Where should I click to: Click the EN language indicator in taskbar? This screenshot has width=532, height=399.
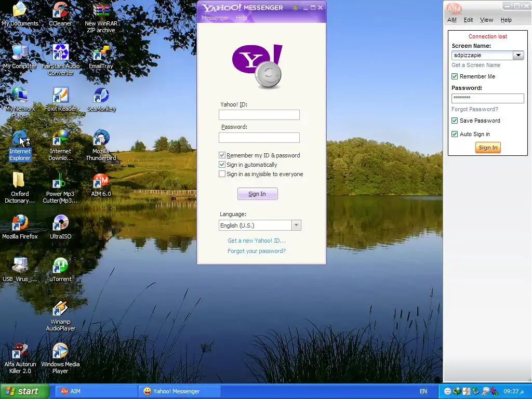423,391
